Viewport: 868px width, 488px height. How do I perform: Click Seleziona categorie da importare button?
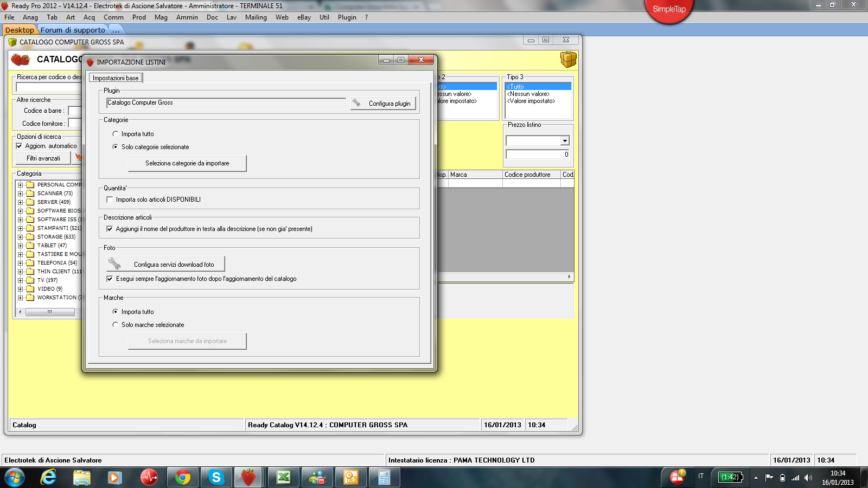187,163
